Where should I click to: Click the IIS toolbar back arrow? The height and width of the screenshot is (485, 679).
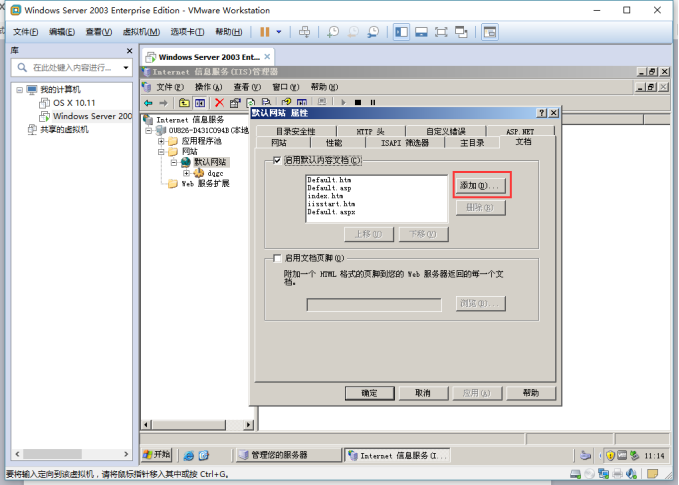click(x=149, y=102)
